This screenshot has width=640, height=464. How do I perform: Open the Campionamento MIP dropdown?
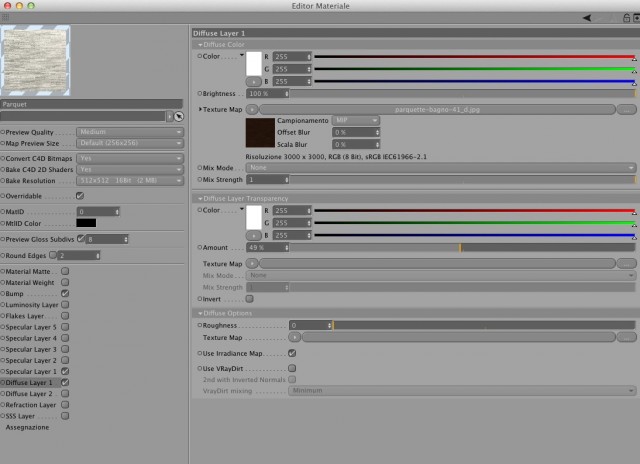pos(356,120)
